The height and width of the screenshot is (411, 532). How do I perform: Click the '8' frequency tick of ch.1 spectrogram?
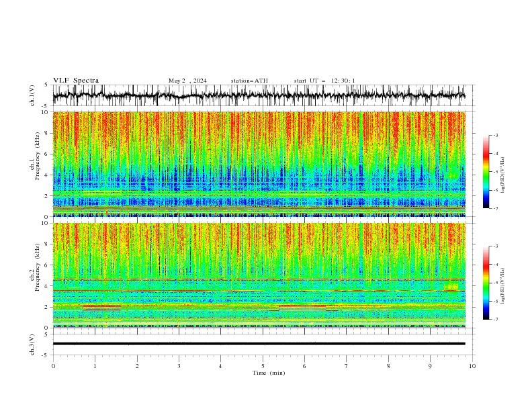[47, 133]
